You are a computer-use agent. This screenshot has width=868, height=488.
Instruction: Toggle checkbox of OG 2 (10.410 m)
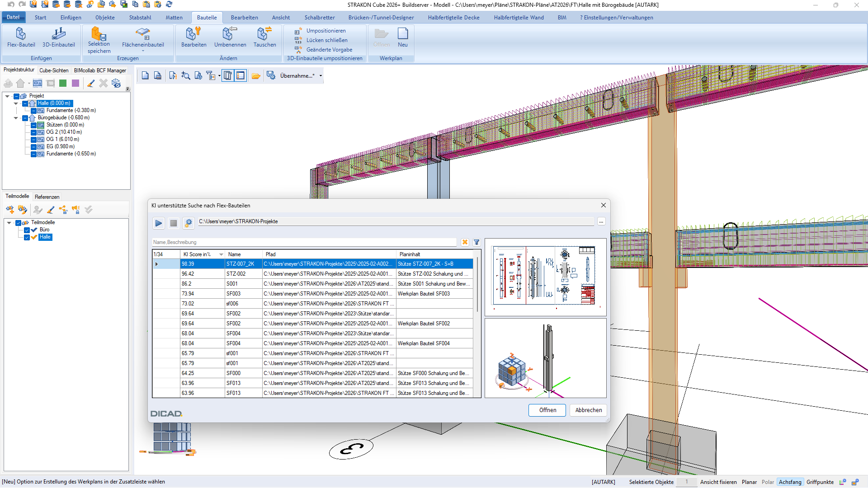tap(33, 132)
